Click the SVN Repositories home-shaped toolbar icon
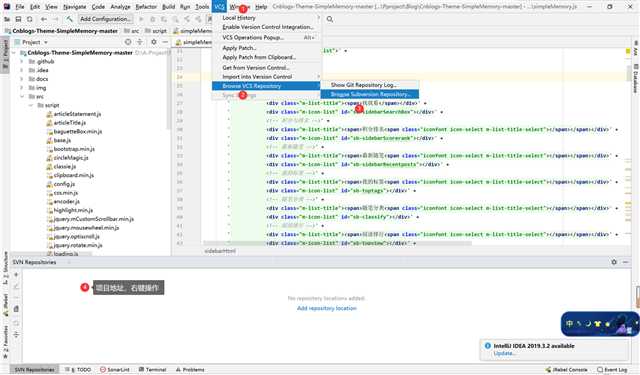The image size is (640, 375). (x=16, y=309)
